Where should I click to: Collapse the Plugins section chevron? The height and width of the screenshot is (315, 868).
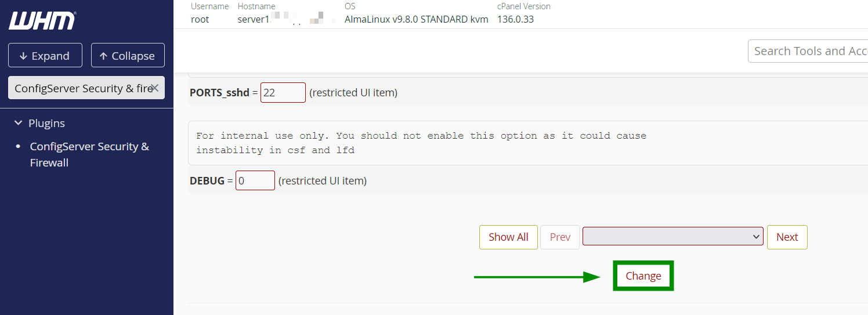pos(18,123)
